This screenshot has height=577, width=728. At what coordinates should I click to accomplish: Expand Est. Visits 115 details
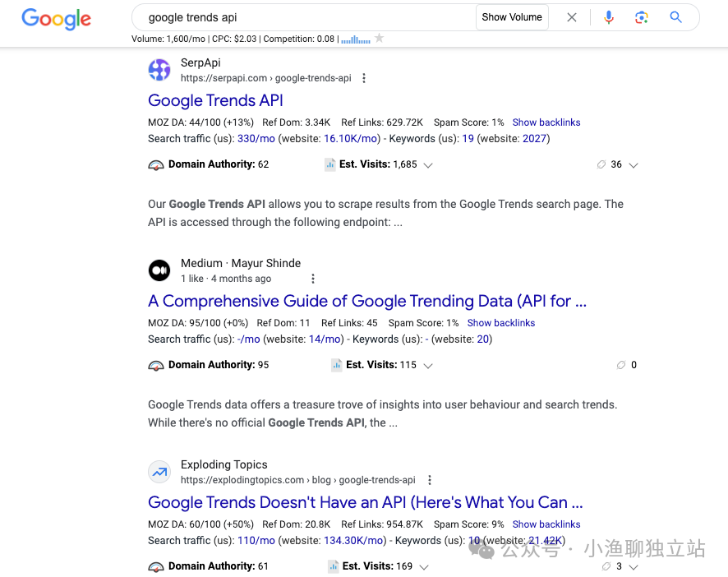(428, 366)
